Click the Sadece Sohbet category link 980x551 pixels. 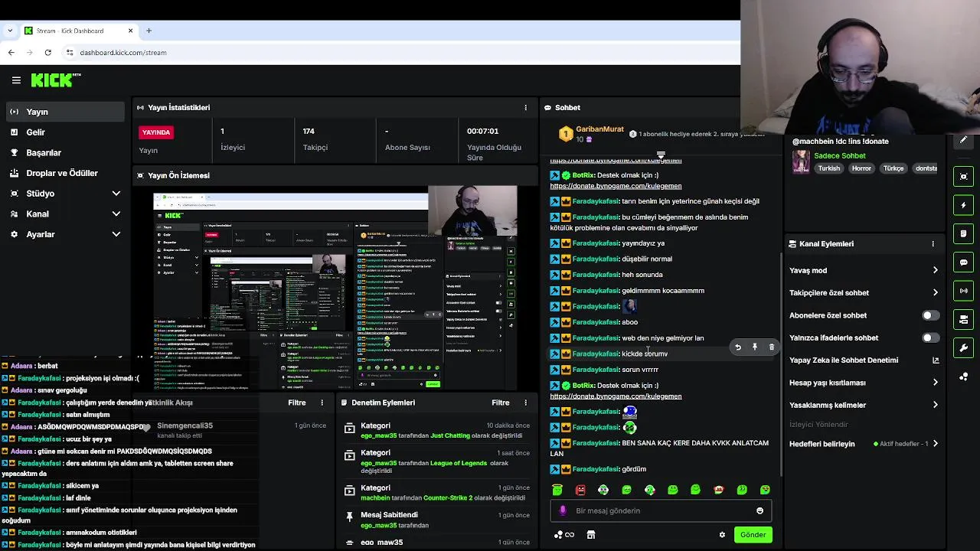(x=839, y=156)
